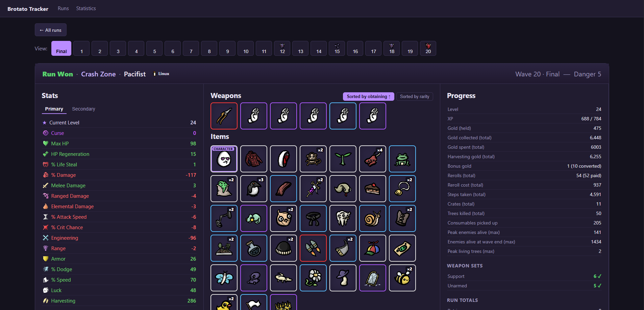Click the green ticket coupon item

point(402,248)
